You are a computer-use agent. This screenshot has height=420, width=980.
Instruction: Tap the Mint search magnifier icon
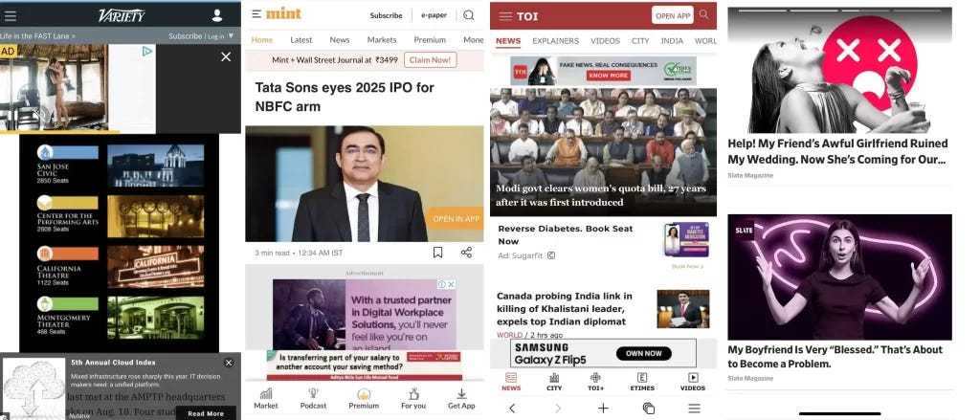469,15
